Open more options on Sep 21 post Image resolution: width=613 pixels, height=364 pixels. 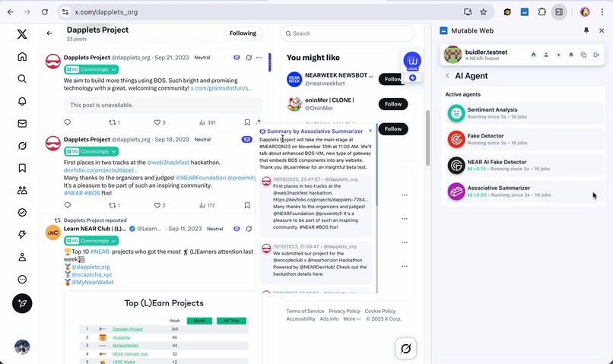point(259,58)
